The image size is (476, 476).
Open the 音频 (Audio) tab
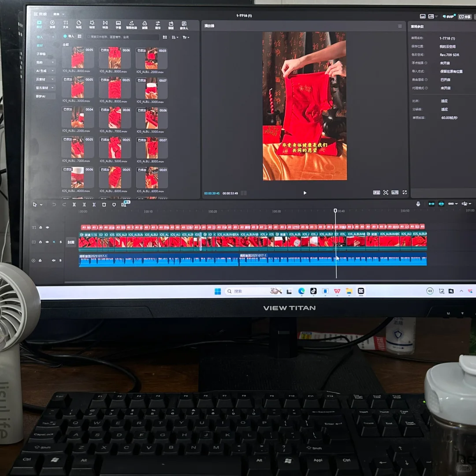pos(52,24)
